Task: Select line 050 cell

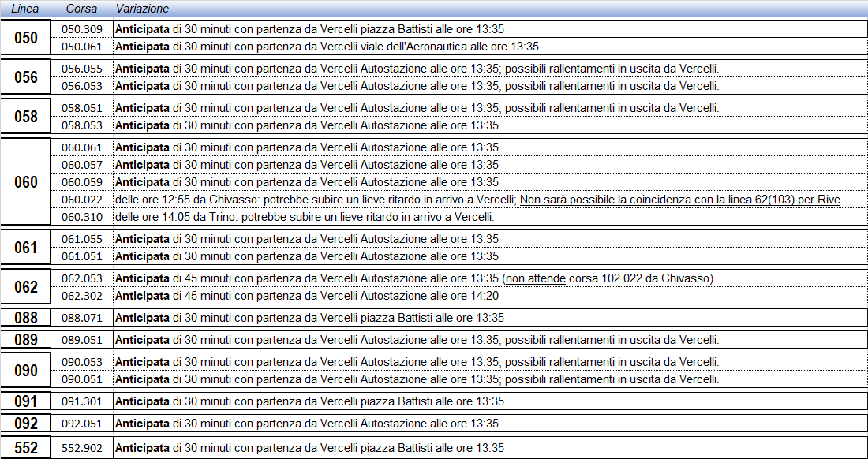Action: click(26, 38)
